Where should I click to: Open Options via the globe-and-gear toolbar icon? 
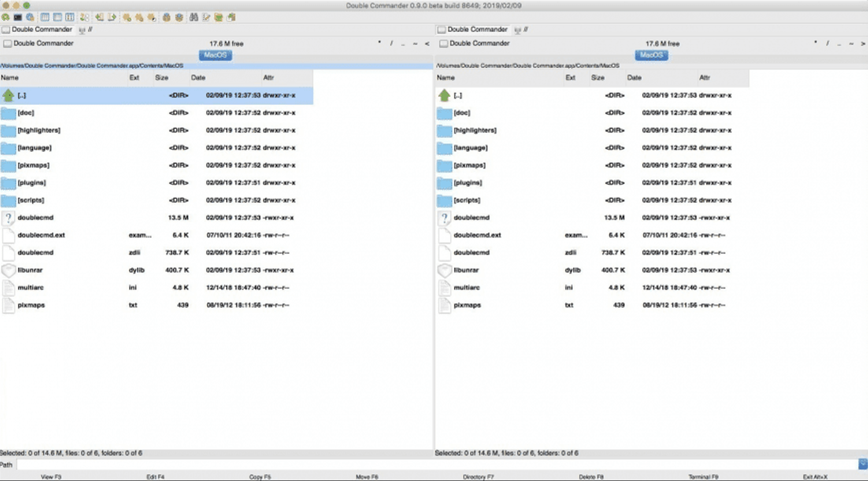pos(30,17)
